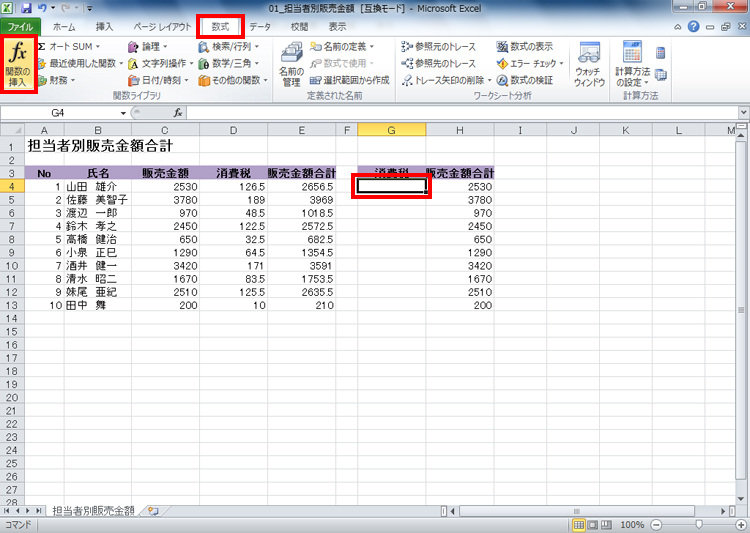This screenshot has height=533, width=750.
Task: Open the Name Manager (名前の管理)
Action: tap(291, 64)
